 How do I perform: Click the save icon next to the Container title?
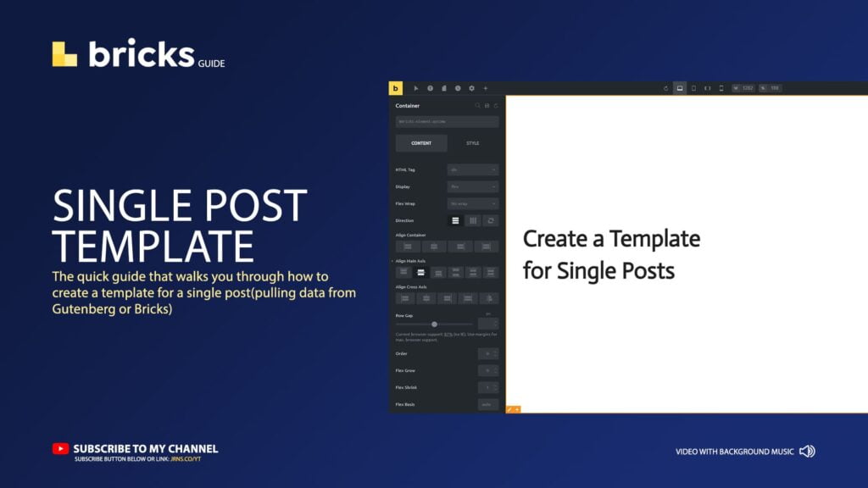[x=487, y=106]
